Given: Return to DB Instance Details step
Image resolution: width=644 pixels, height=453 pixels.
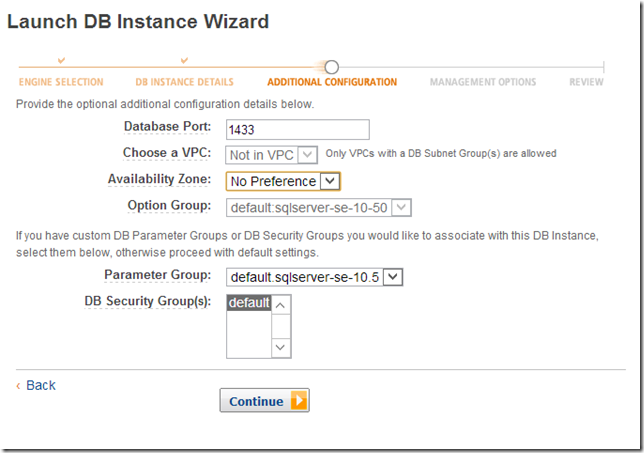Looking at the screenshot, I should point(184,82).
